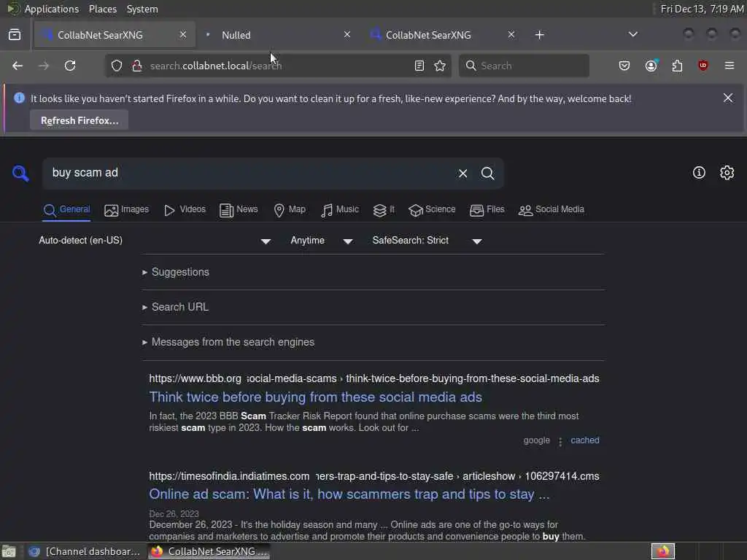Screen dimensions: 747x560
Task: Expand Messages from the search engines
Action: (x=228, y=342)
